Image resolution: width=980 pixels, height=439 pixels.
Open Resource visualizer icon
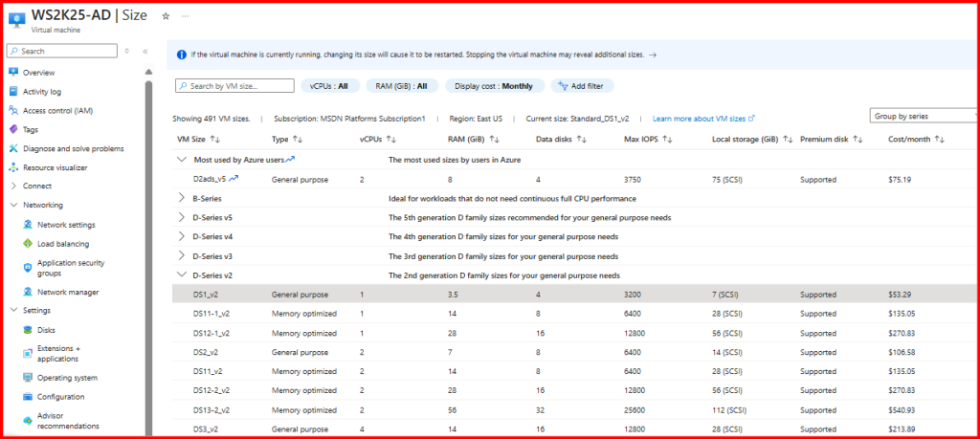pyautogui.click(x=13, y=167)
